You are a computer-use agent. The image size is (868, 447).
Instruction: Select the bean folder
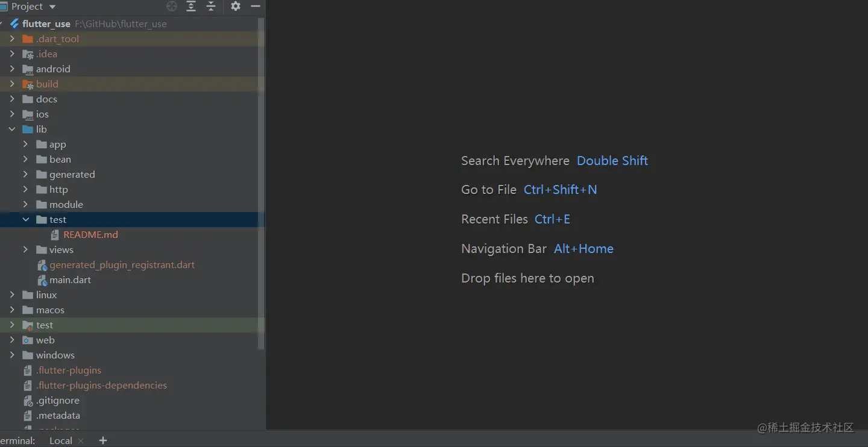pyautogui.click(x=60, y=160)
